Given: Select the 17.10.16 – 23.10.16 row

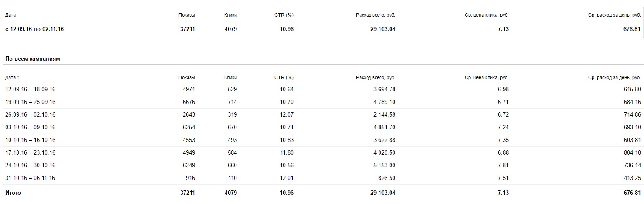Looking at the screenshot, I should point(323,153).
